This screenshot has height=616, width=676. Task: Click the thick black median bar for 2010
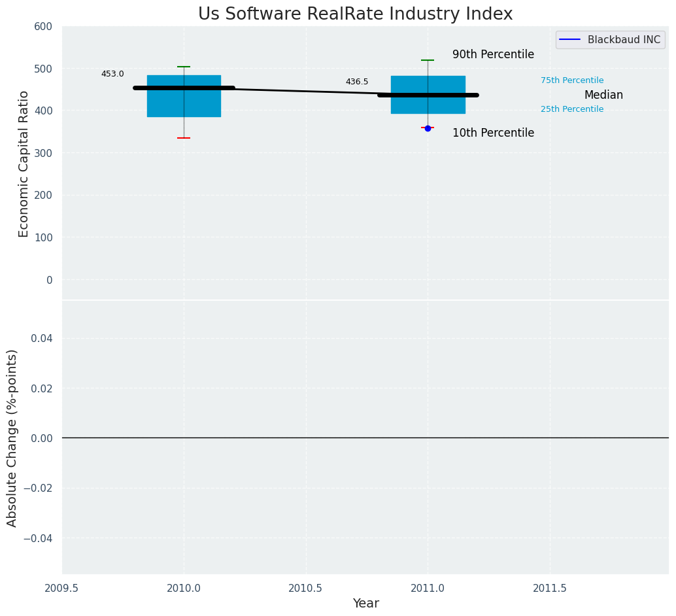click(184, 88)
